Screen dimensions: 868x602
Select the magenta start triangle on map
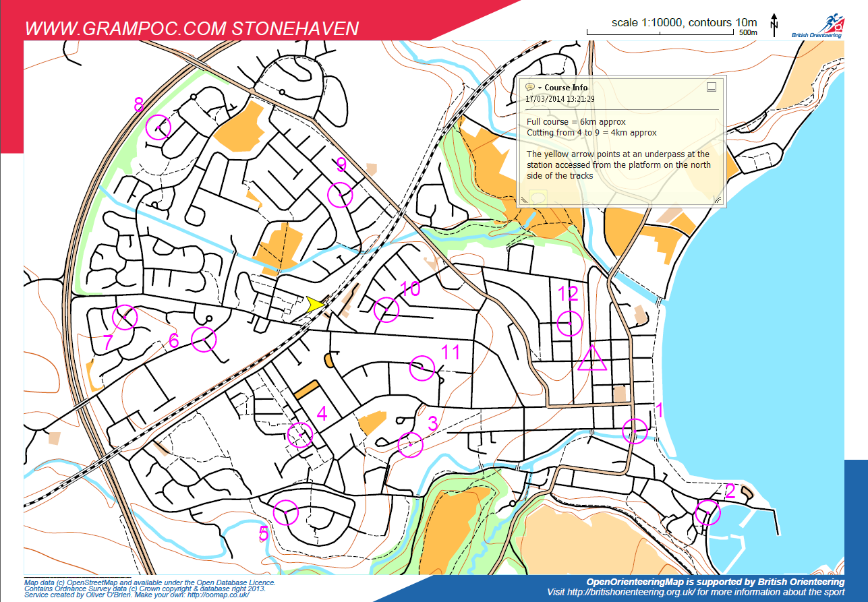tap(591, 359)
